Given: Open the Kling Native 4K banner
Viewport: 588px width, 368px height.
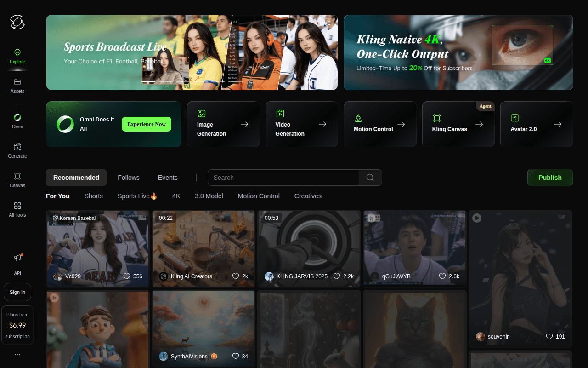Looking at the screenshot, I should tap(458, 52).
